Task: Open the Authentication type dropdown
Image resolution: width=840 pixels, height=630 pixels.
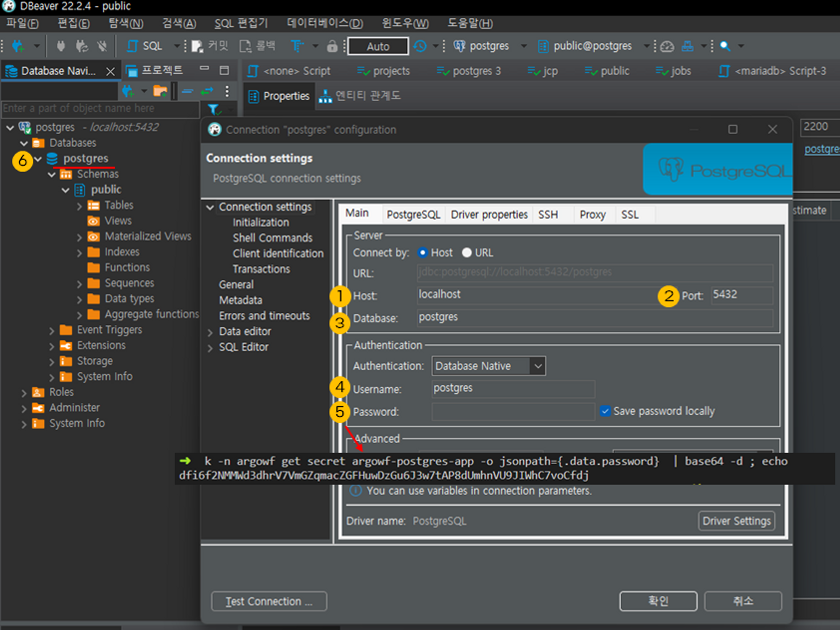Action: click(538, 366)
